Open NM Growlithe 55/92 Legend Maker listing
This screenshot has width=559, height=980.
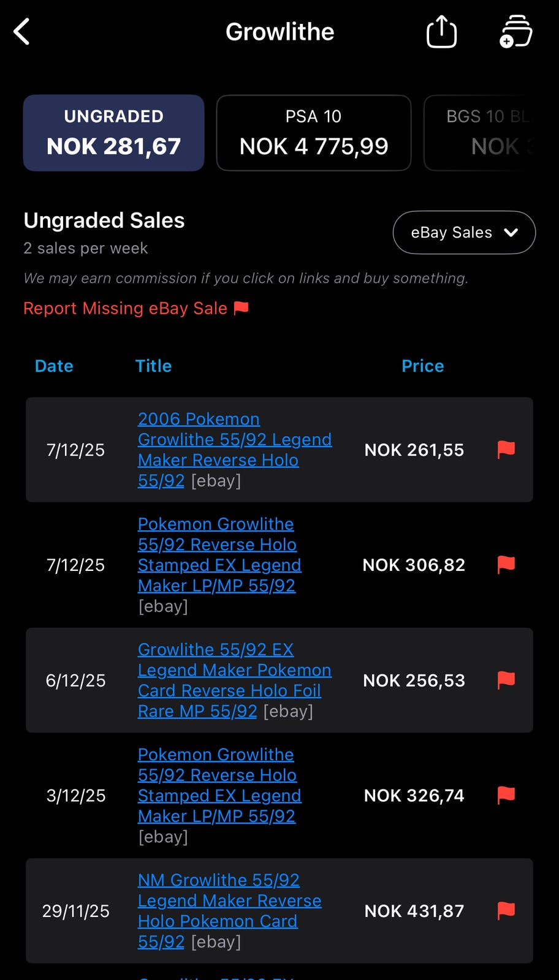tap(229, 900)
